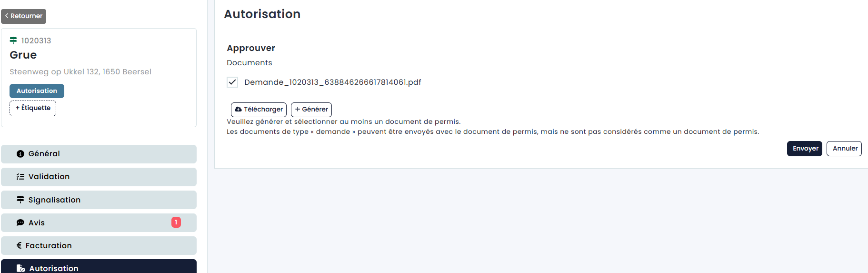Click the blue Autorisation status tag

37,91
